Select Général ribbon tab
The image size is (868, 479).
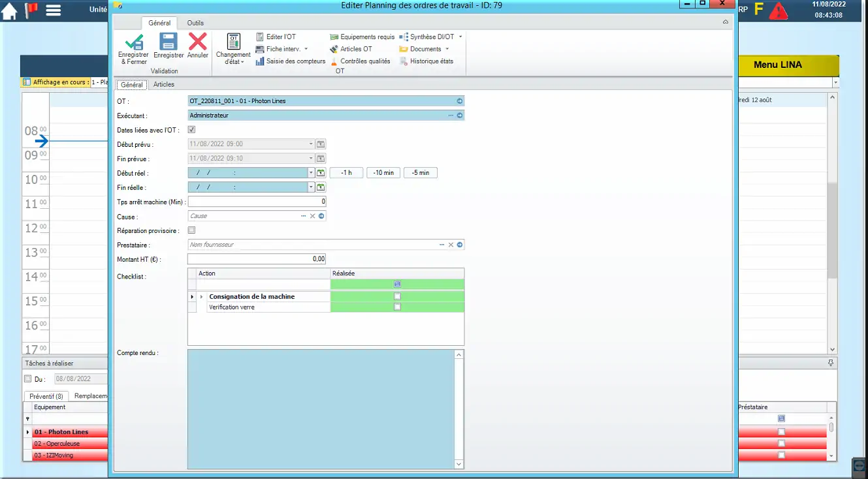[159, 23]
